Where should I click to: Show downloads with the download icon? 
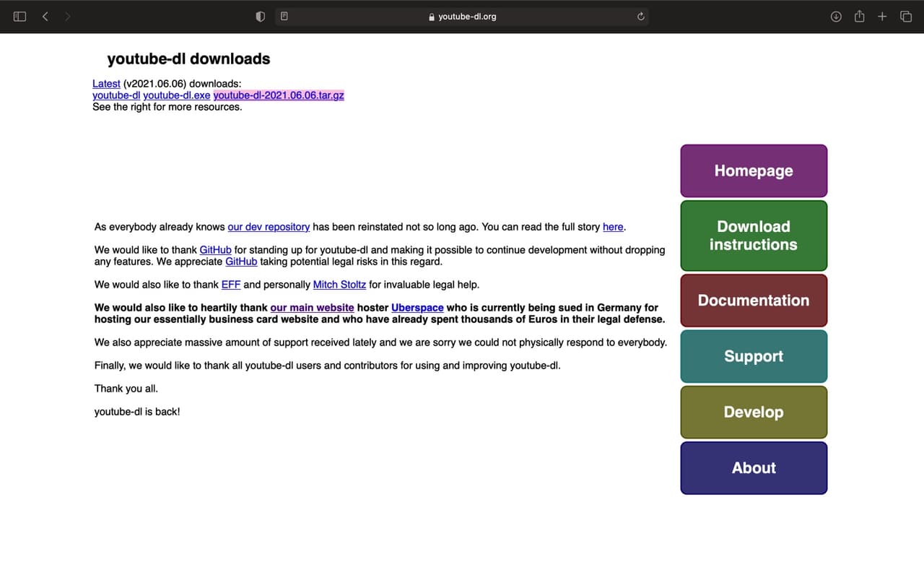tap(836, 16)
